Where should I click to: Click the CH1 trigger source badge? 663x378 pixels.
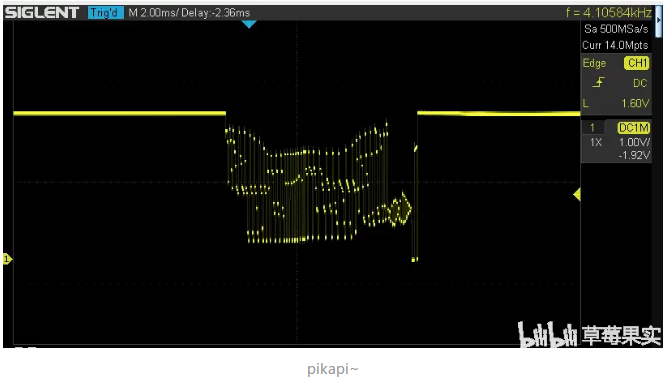pyautogui.click(x=637, y=63)
